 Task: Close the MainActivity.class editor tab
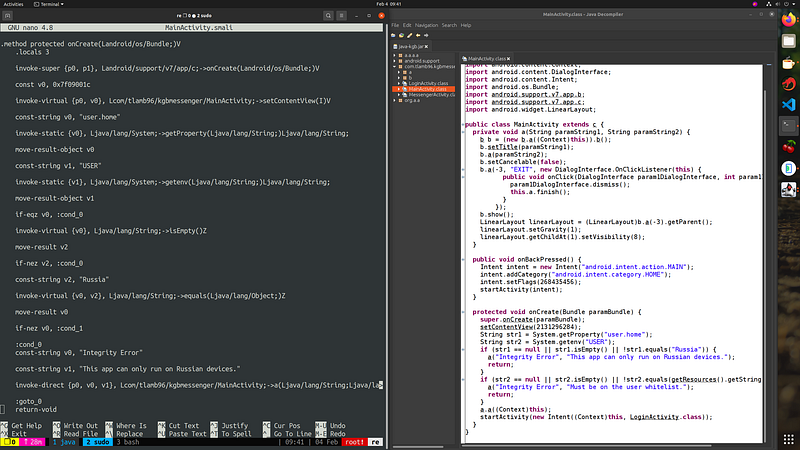point(509,59)
